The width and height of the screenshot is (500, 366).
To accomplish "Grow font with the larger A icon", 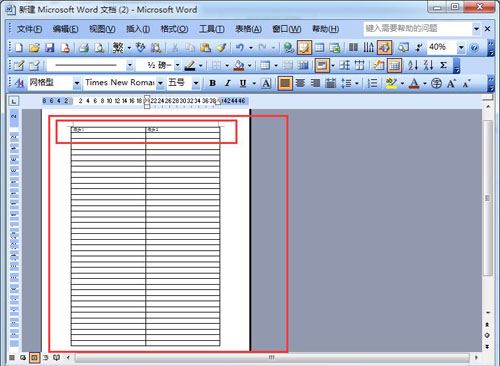I will (x=451, y=83).
